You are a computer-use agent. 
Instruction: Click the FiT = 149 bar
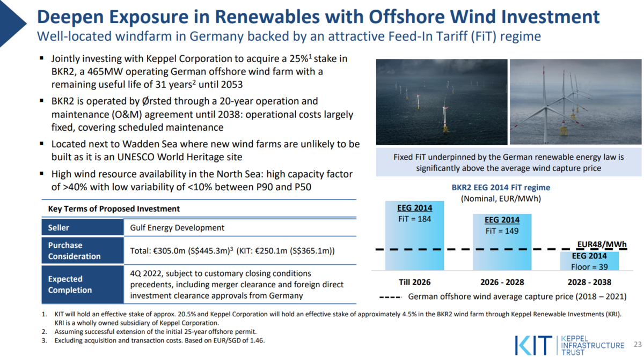pyautogui.click(x=502, y=242)
